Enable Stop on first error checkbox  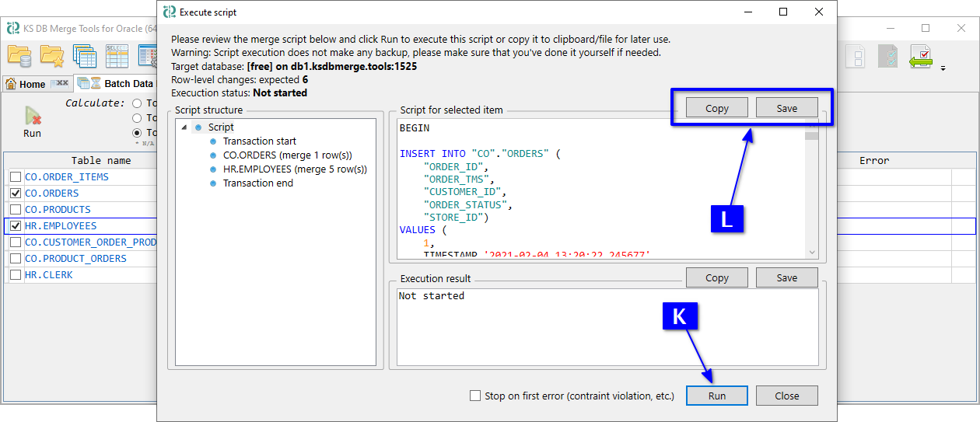click(x=475, y=396)
